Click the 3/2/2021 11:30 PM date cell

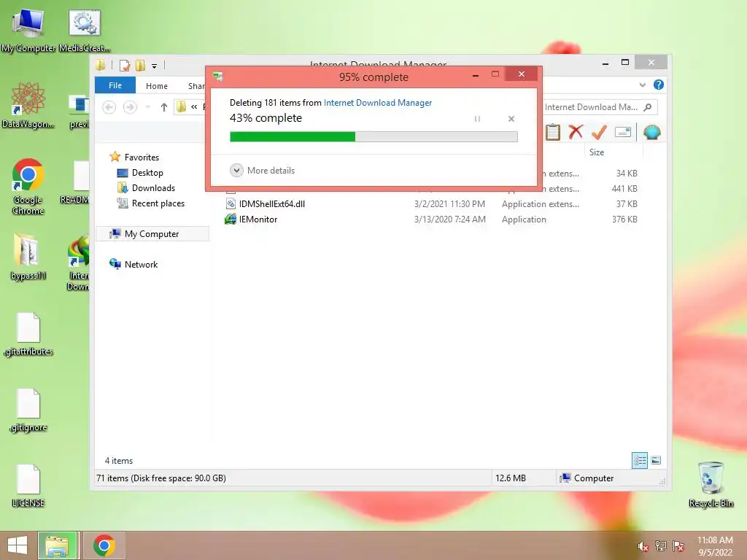pyautogui.click(x=449, y=204)
